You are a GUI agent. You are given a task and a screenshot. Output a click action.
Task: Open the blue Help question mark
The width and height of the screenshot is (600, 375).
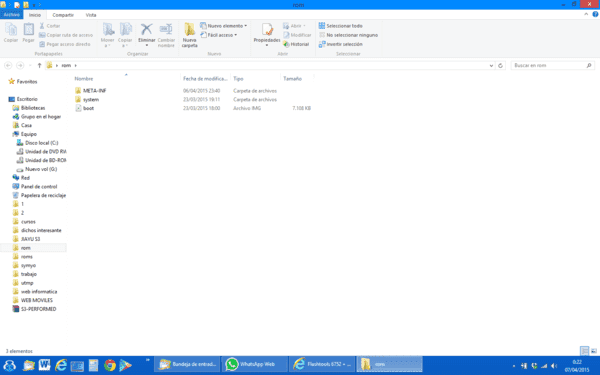[x=595, y=14]
